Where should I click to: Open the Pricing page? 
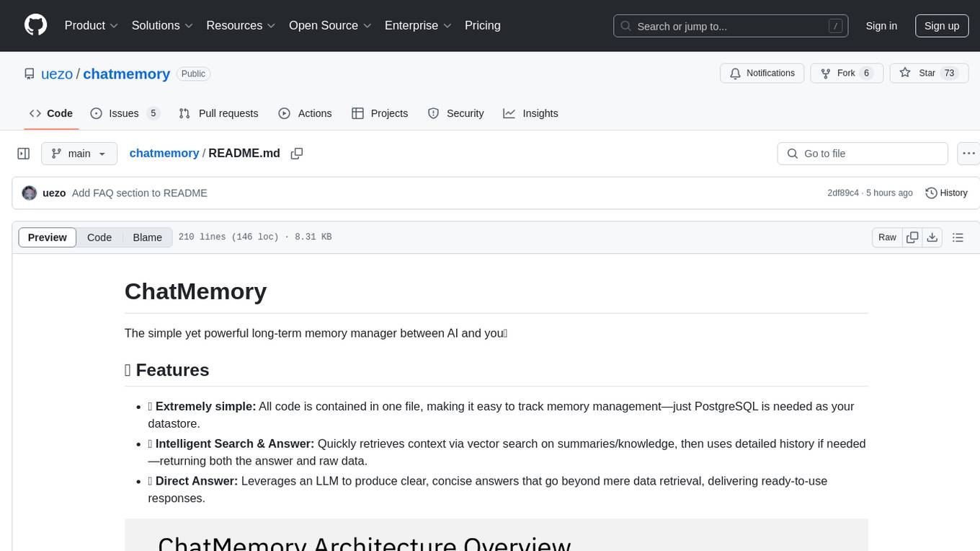click(x=483, y=25)
